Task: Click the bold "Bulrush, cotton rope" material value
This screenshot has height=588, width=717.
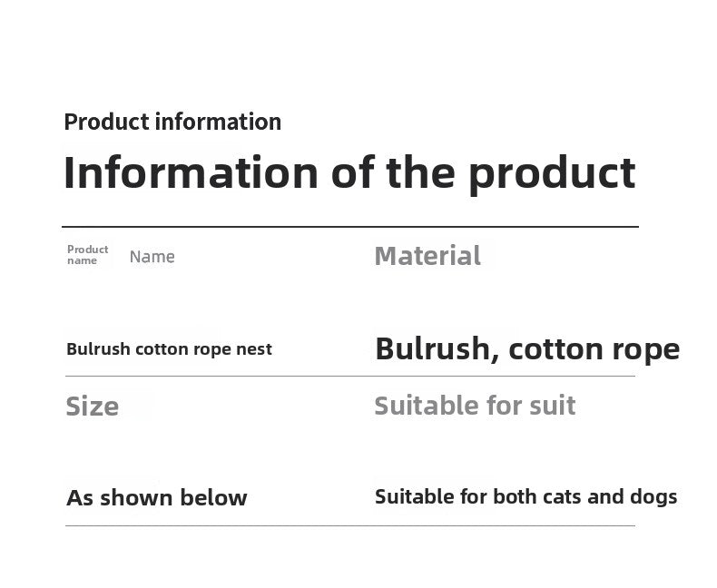Action: click(526, 348)
